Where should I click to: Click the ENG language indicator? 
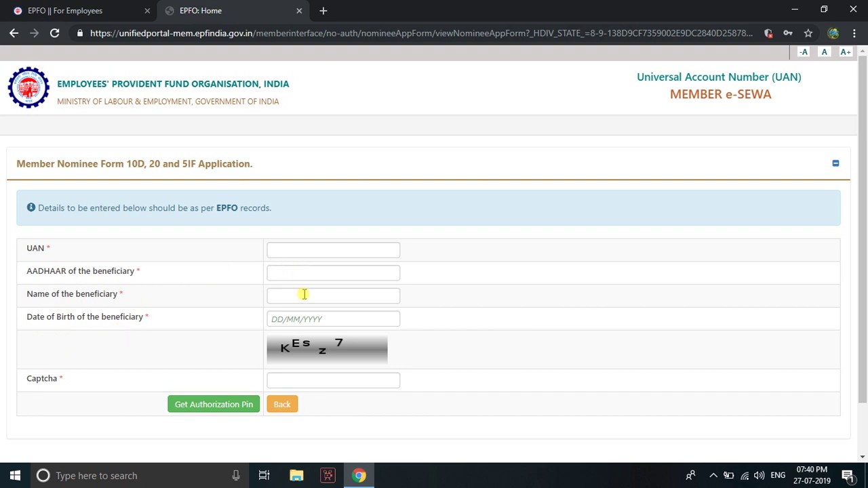pos(778,475)
